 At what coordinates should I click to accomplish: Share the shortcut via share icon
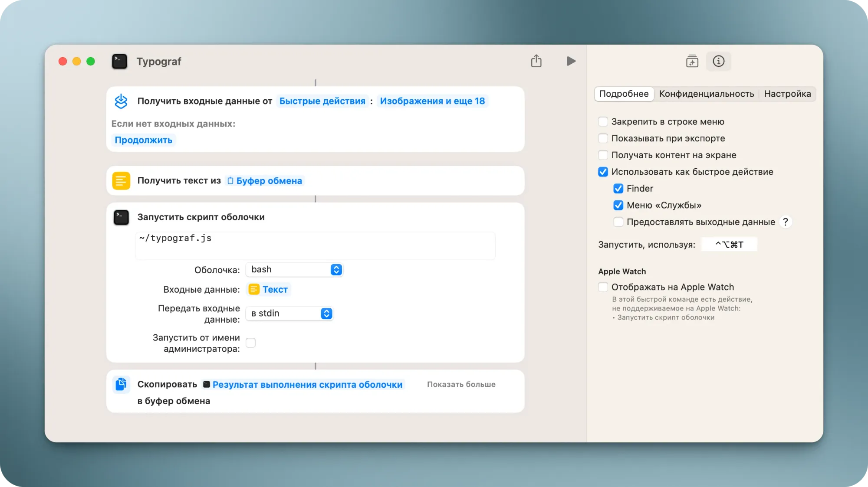[536, 61]
